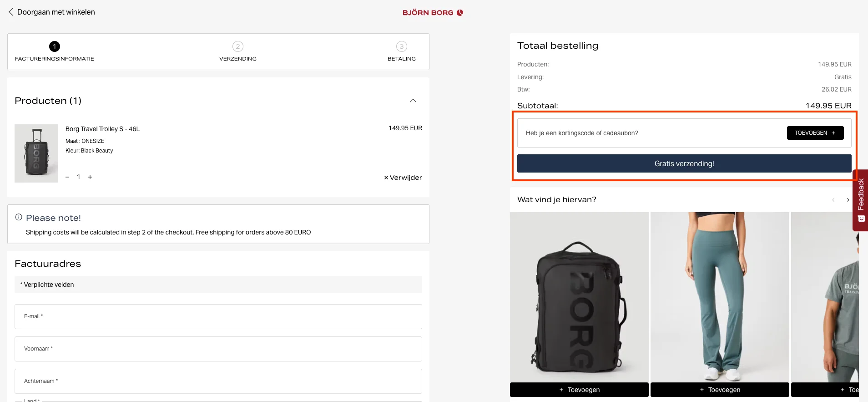Select the Verzending step 2 tab
The height and width of the screenshot is (402, 868).
coord(237,51)
